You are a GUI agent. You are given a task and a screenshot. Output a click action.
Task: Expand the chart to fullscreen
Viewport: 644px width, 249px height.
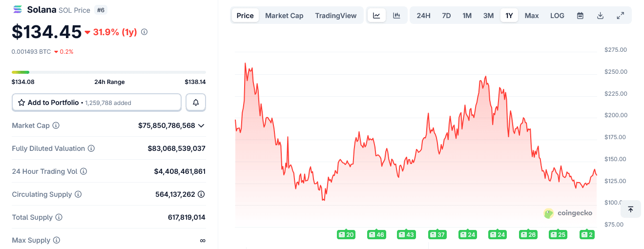click(620, 16)
